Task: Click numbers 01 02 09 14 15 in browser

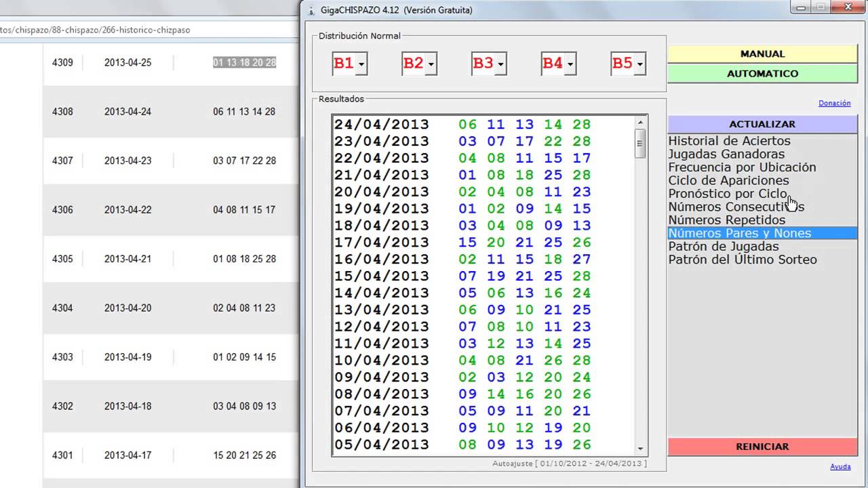Action: pos(244,357)
